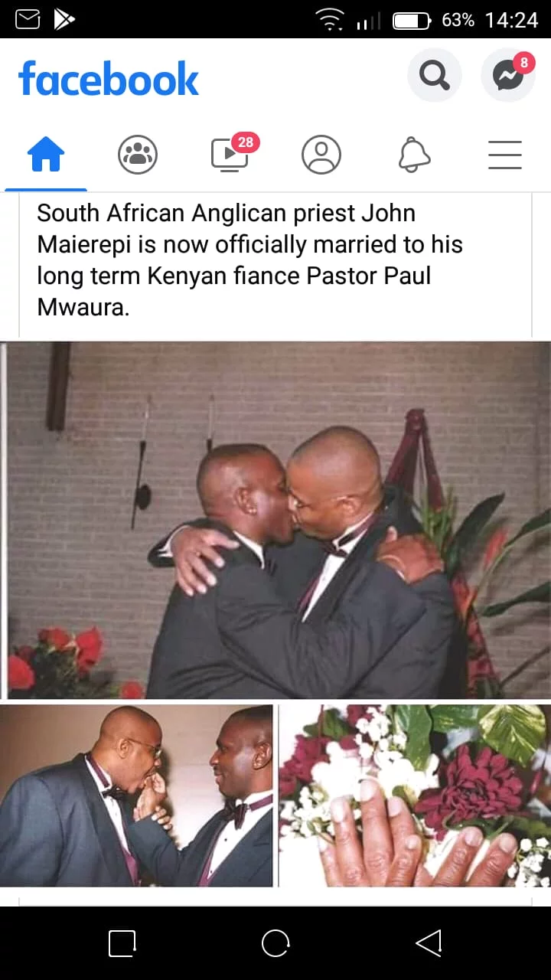Click the facebook logo
The width and height of the screenshot is (551, 980).
[109, 78]
